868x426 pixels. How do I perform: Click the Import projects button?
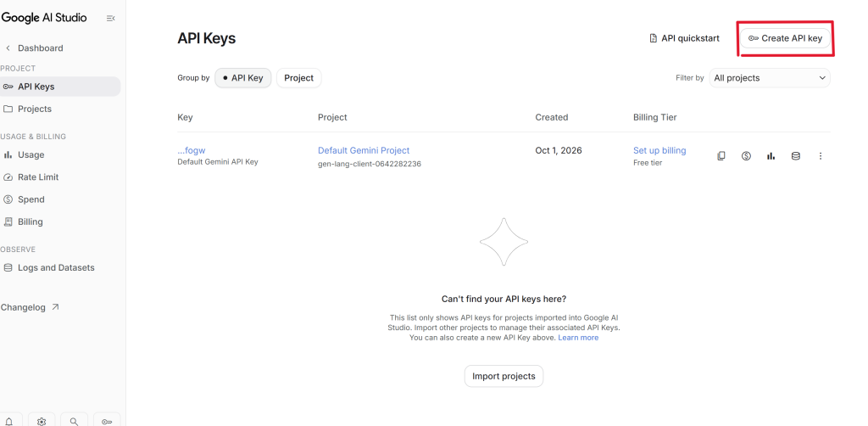[504, 376]
